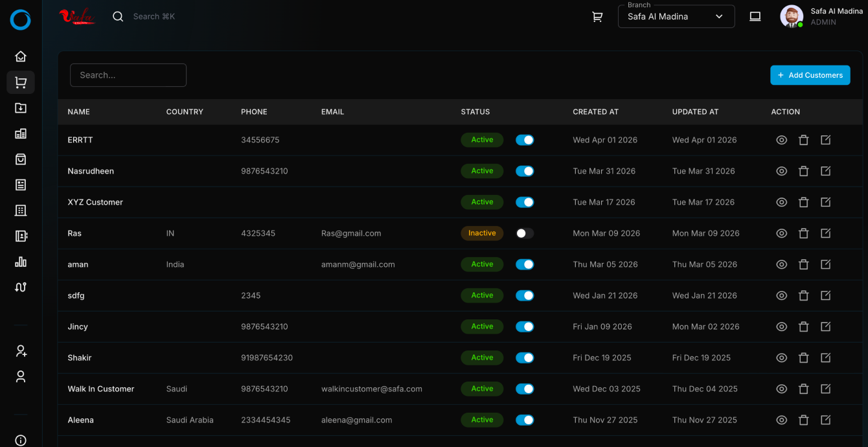The image size is (868, 447).
Task: Click the NAME column header
Action: point(79,112)
